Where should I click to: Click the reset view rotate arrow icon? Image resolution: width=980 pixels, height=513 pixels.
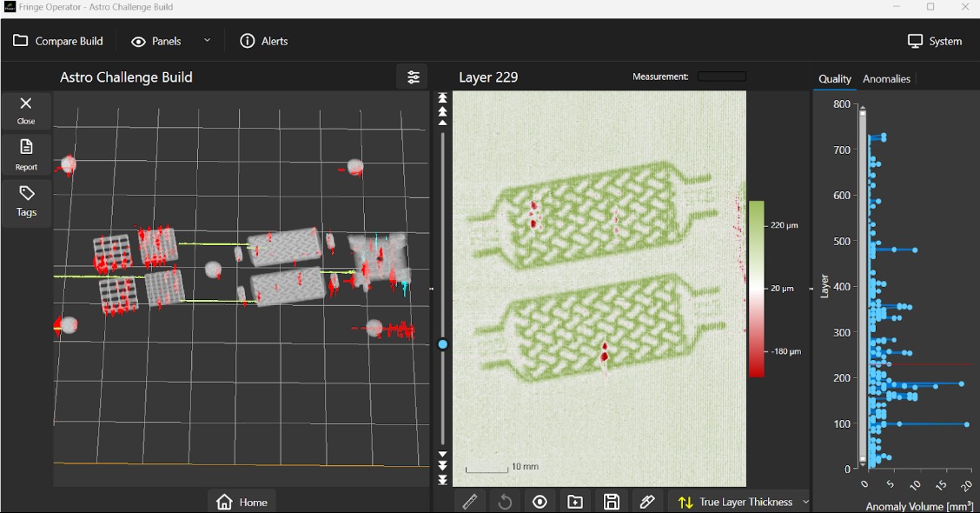pos(505,502)
